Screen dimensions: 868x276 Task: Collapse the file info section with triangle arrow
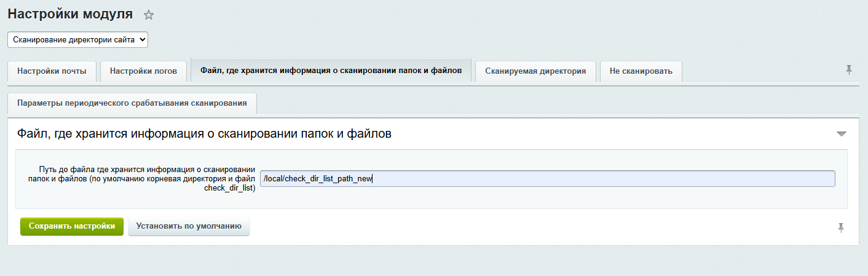[x=842, y=134]
